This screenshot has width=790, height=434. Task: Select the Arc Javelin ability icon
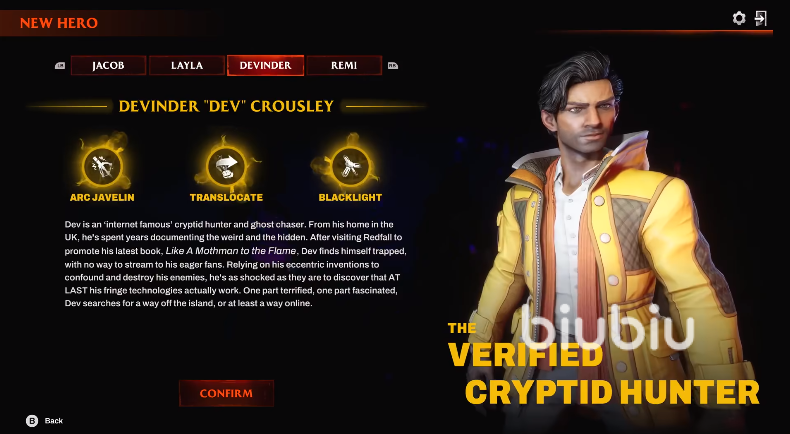point(102,166)
